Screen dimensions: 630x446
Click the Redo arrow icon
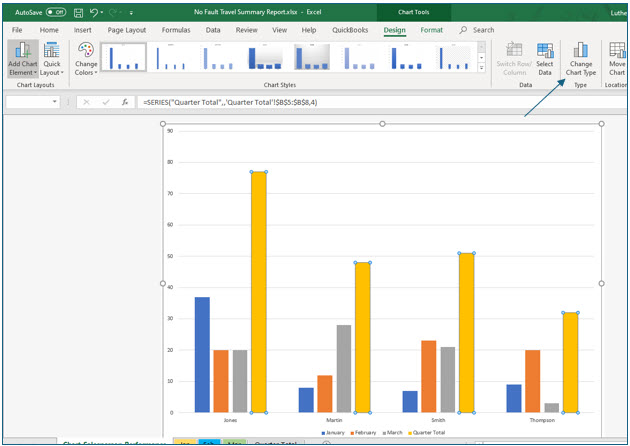point(113,12)
